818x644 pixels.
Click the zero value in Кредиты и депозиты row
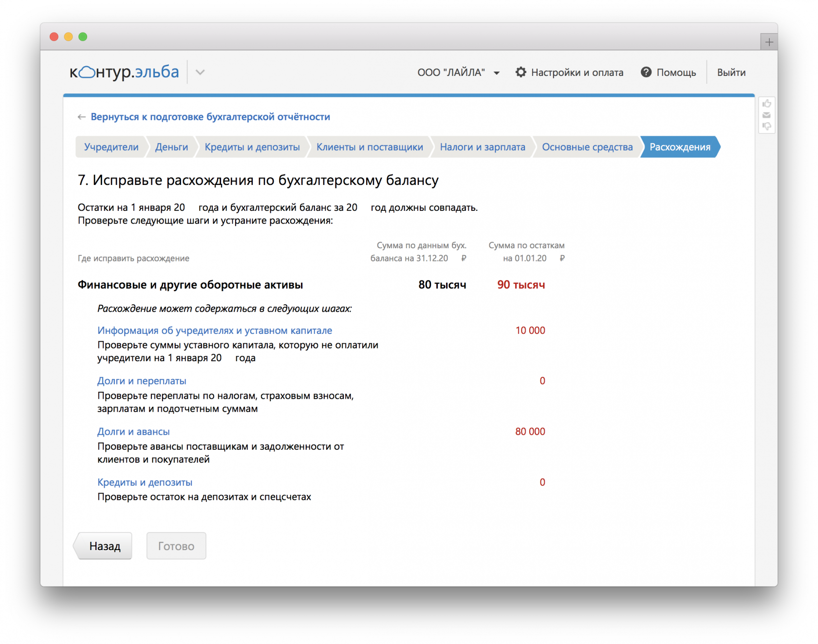click(542, 482)
